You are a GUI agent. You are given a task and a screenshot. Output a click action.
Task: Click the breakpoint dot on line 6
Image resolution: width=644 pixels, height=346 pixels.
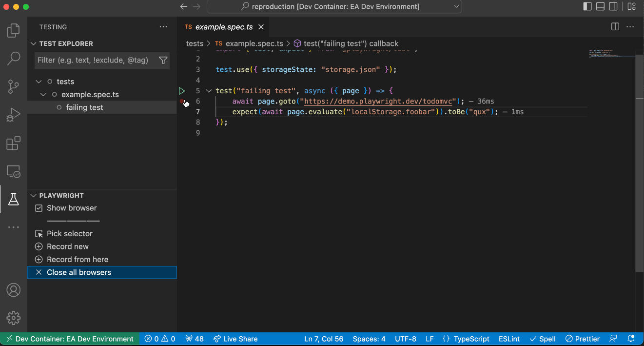182,101
